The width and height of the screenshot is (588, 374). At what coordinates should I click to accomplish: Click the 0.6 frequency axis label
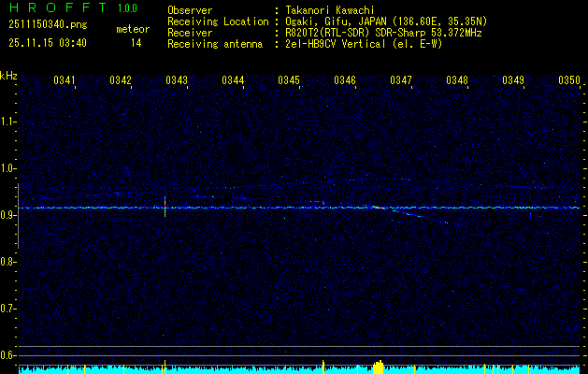point(8,355)
